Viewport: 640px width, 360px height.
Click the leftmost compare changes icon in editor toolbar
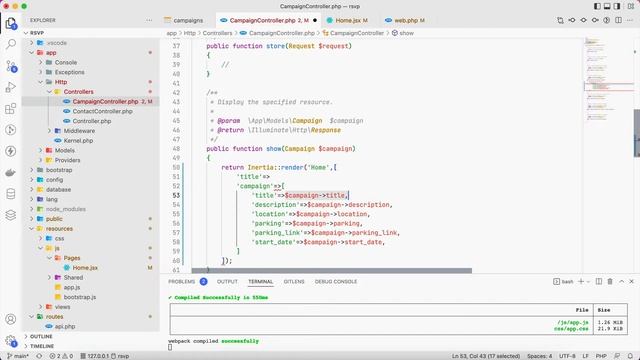pyautogui.click(x=560, y=20)
